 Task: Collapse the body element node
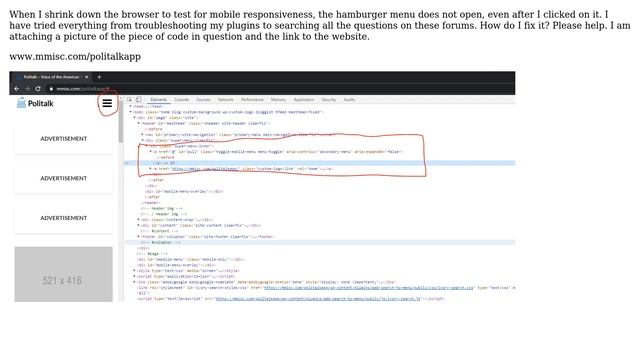[x=131, y=112]
